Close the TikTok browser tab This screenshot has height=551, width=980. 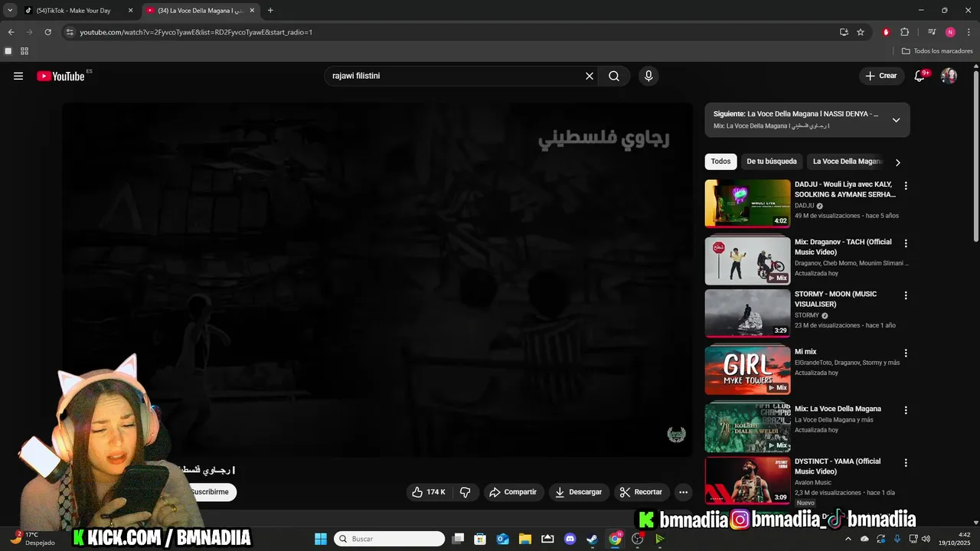click(130, 11)
